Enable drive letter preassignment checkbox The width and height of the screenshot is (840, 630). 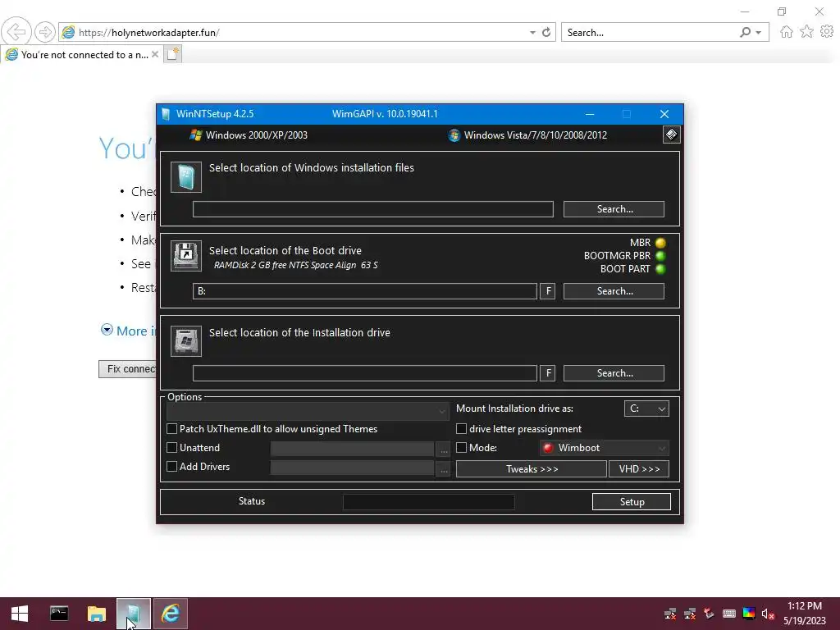[461, 429]
